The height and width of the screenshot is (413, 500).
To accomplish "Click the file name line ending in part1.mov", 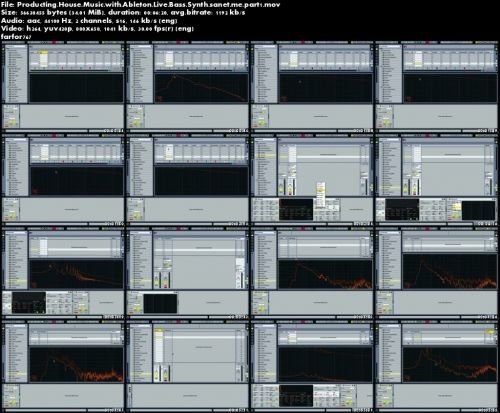I will pyautogui.click(x=140, y=4).
